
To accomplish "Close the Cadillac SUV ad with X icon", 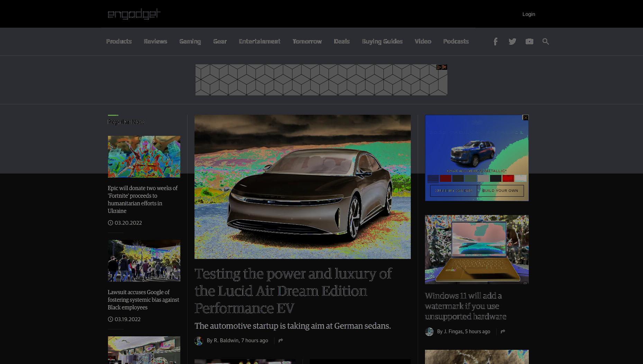I will pos(526,118).
